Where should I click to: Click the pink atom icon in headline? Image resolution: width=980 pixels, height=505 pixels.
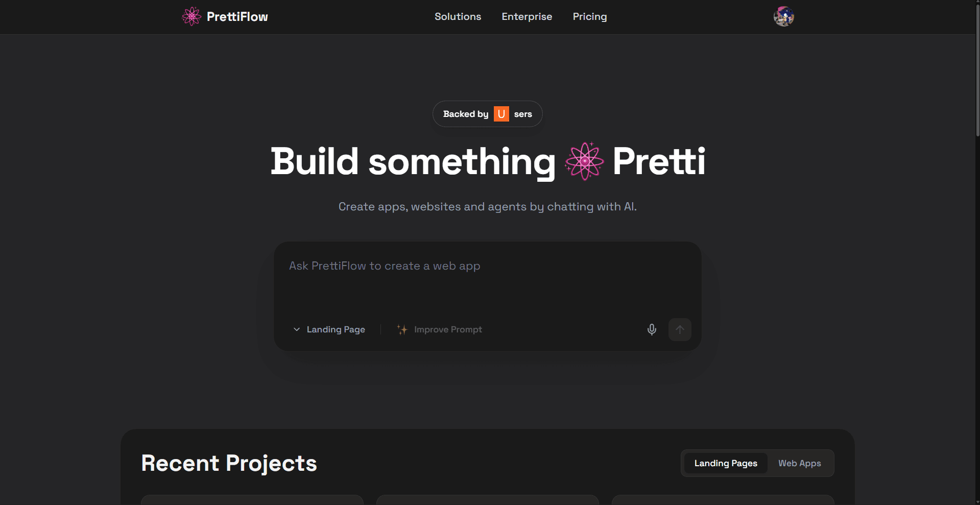point(584,161)
